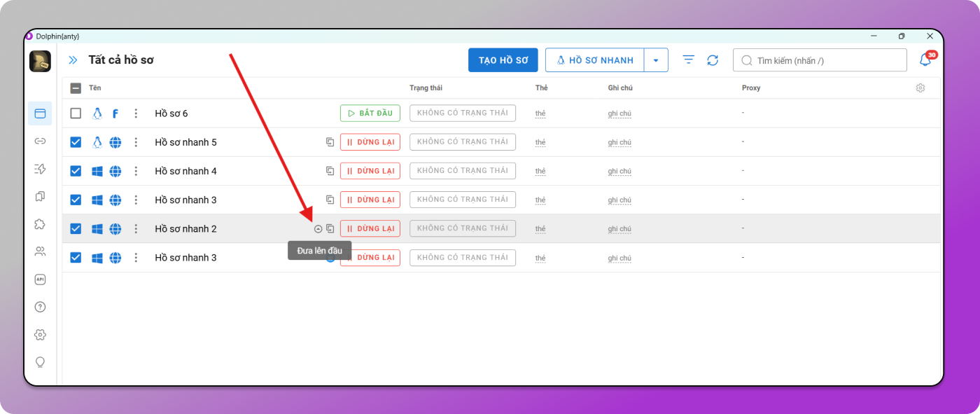The height and width of the screenshot is (414, 980).
Task: Click the pin-to-top icon for Hồ sơ nhanh 2
Action: click(318, 229)
